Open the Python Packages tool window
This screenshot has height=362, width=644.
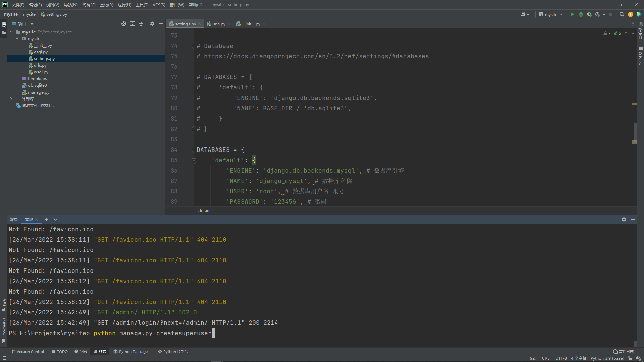pyautogui.click(x=131, y=352)
